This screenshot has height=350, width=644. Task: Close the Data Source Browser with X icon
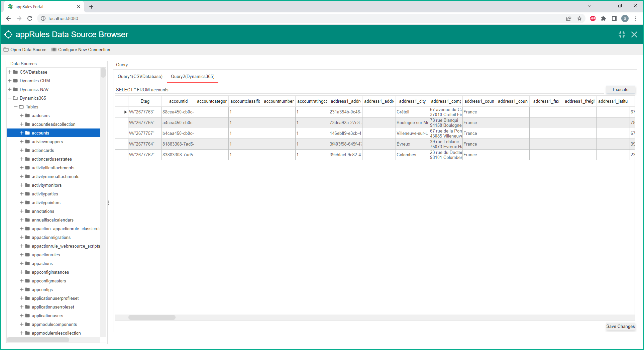tap(634, 34)
